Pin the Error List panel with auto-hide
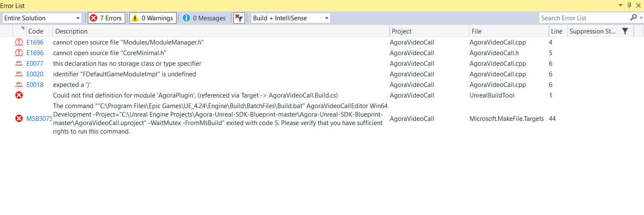The height and width of the screenshot is (215, 644). pyautogui.click(x=630, y=5)
